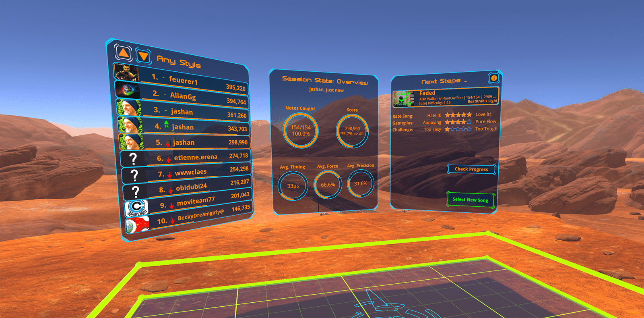
Task: Click the Any Style leaderboard title
Action: [179, 62]
